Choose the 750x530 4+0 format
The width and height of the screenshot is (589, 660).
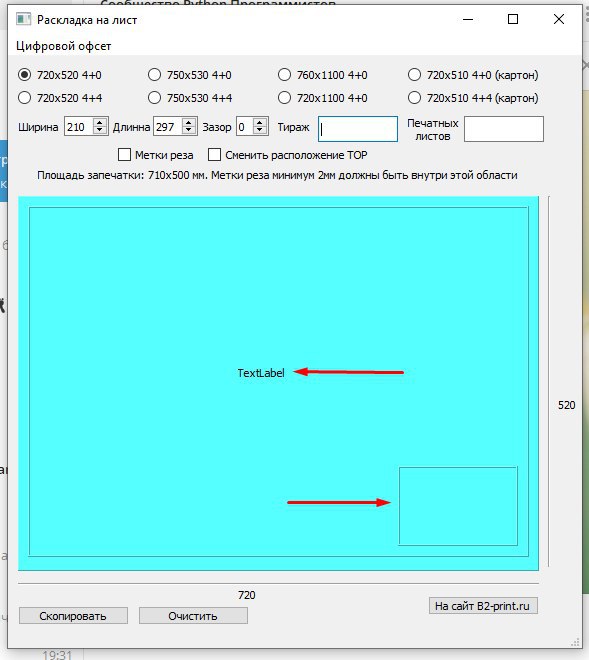190,75
